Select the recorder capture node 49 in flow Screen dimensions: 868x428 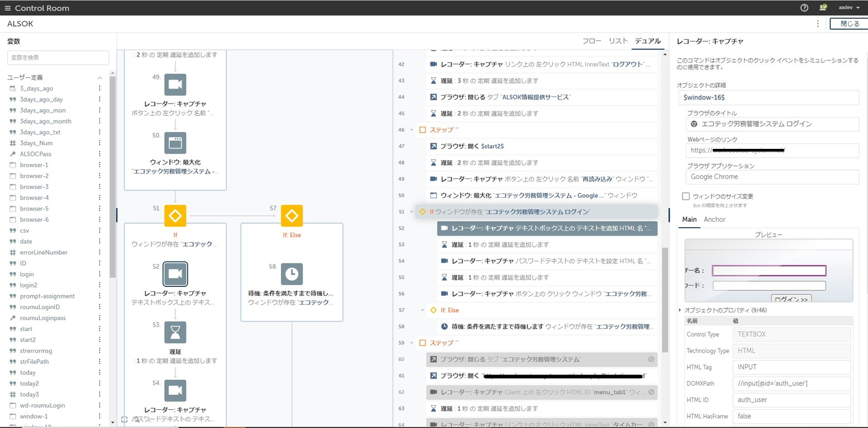pos(175,84)
